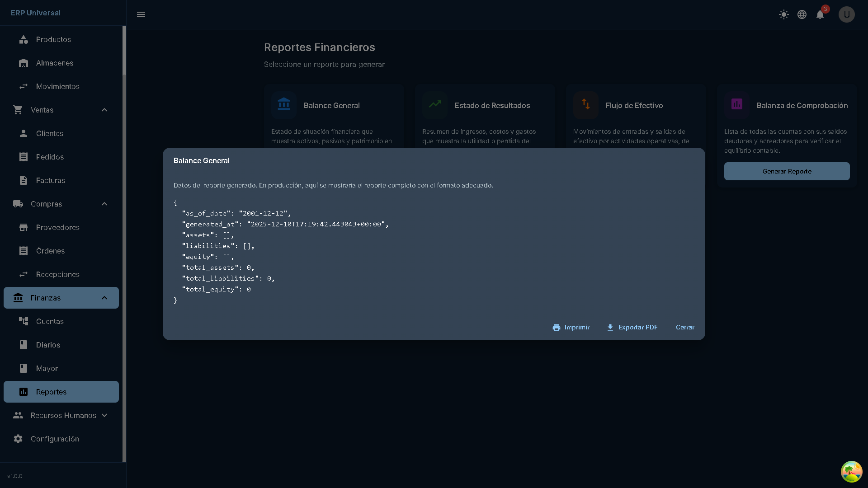Click the hamburger menu icon

click(x=141, y=14)
